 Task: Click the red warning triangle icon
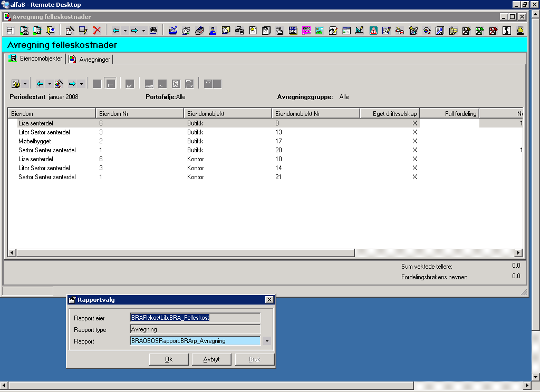373,31
